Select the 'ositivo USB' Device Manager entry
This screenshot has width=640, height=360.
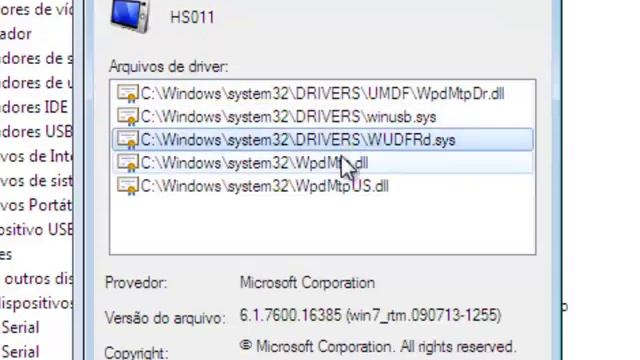[x=36, y=230]
